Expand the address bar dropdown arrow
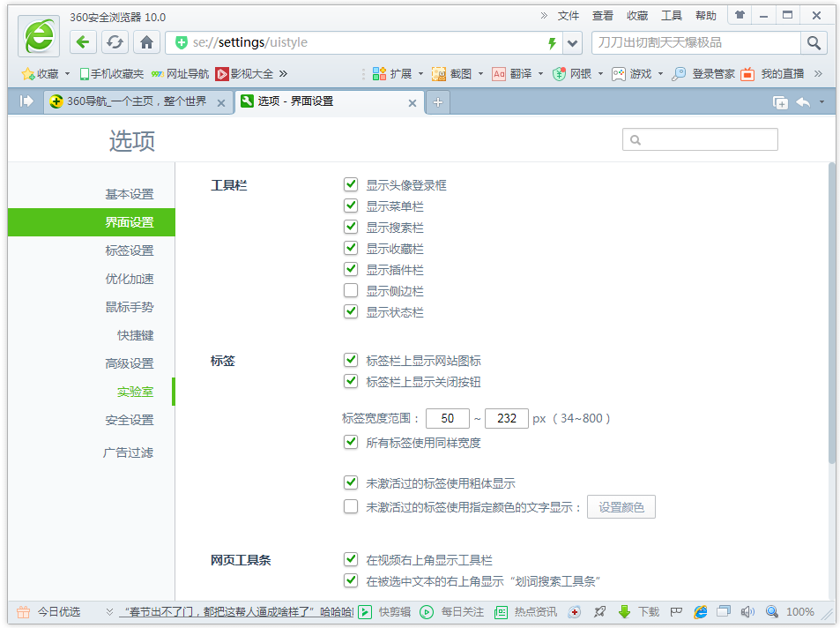The height and width of the screenshot is (628, 840). point(573,43)
